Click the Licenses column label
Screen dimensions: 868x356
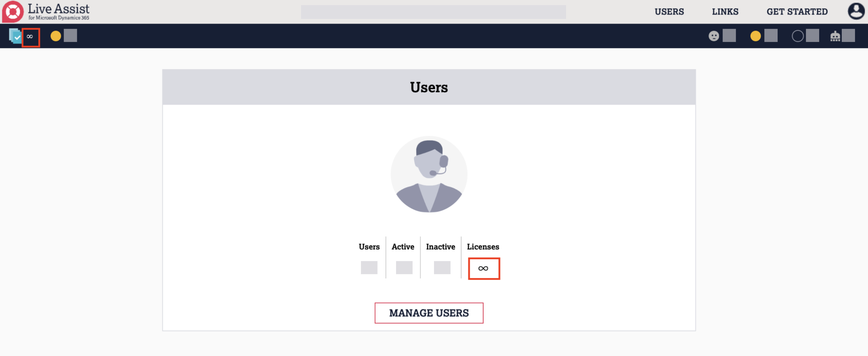click(x=483, y=247)
